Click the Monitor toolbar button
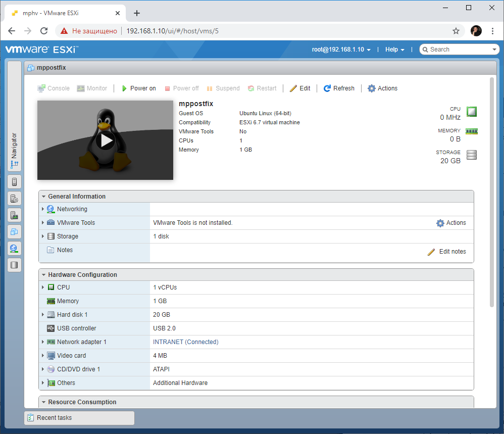 pos(92,88)
